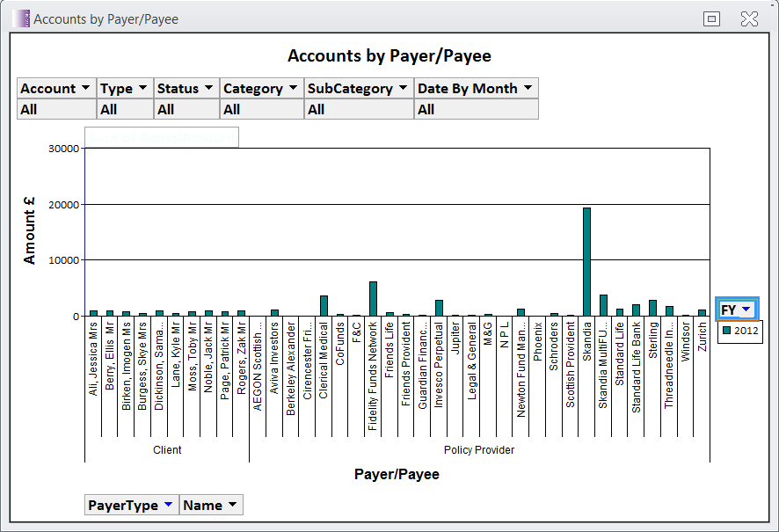This screenshot has width=779, height=532.
Task: Click the 2012 legend color swatch
Action: coord(726,331)
